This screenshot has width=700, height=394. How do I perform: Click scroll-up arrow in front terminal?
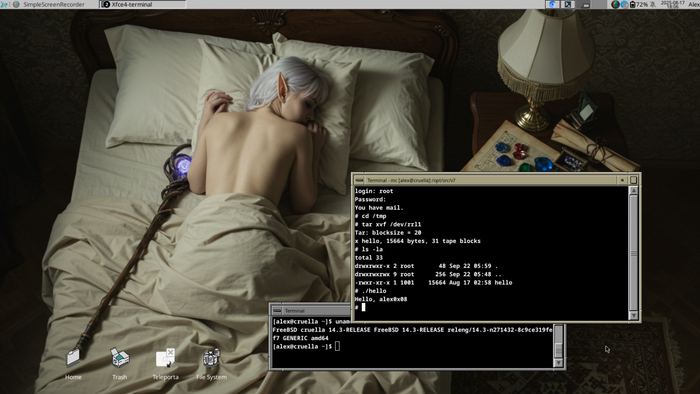pyautogui.click(x=633, y=191)
